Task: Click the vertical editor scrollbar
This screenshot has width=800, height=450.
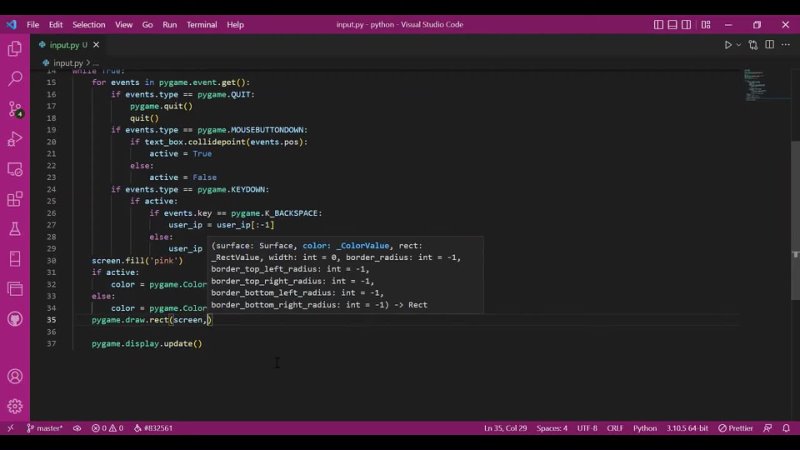Action: click(795, 220)
